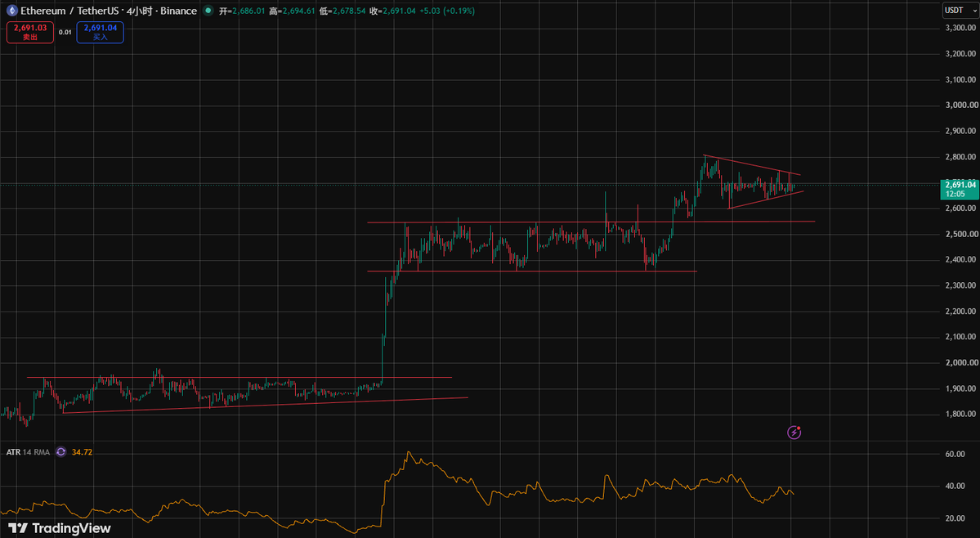Screen dimensions: 980x538
Task: Click the purple lightning bolt icon on chart
Action: coord(794,433)
